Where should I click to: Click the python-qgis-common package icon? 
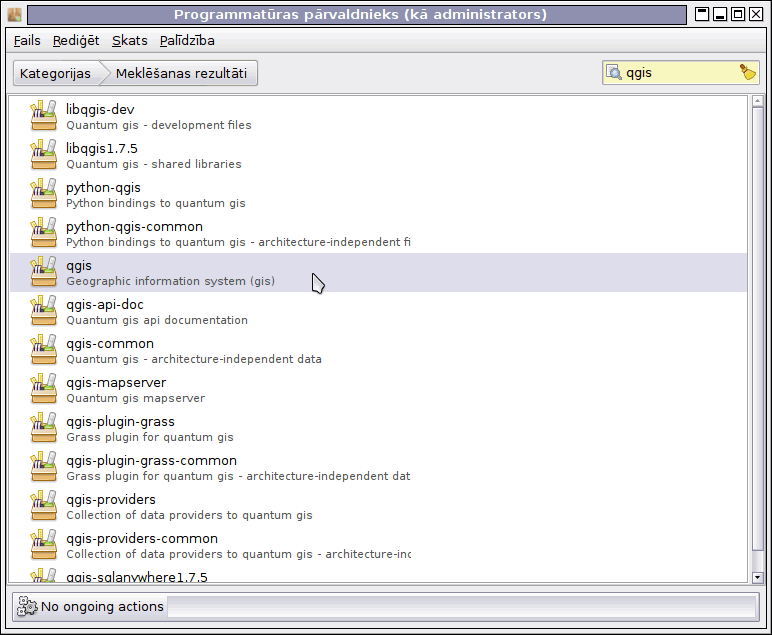coord(43,232)
